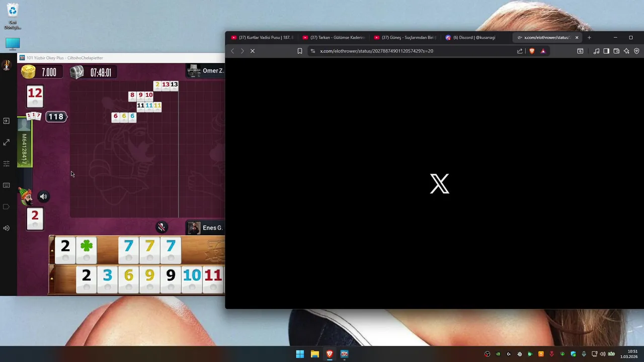The width and height of the screenshot is (644, 362).
Task: Select the green clover joker tile
Action: [87, 249]
